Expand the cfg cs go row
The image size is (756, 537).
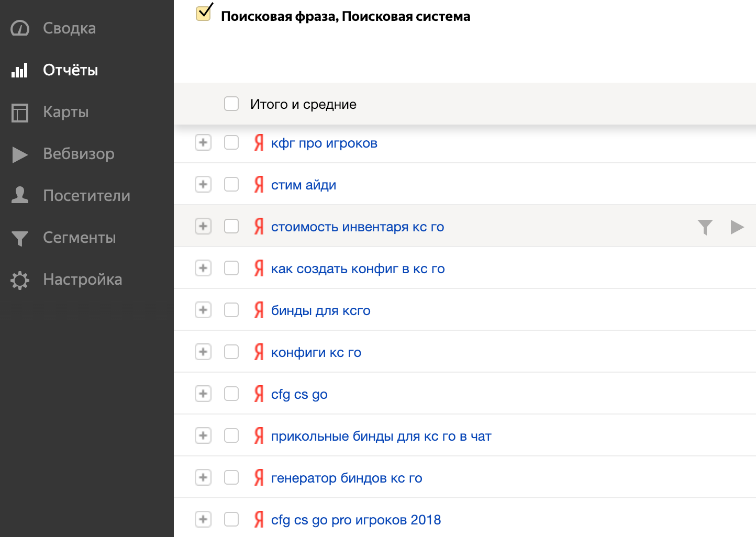tap(203, 394)
